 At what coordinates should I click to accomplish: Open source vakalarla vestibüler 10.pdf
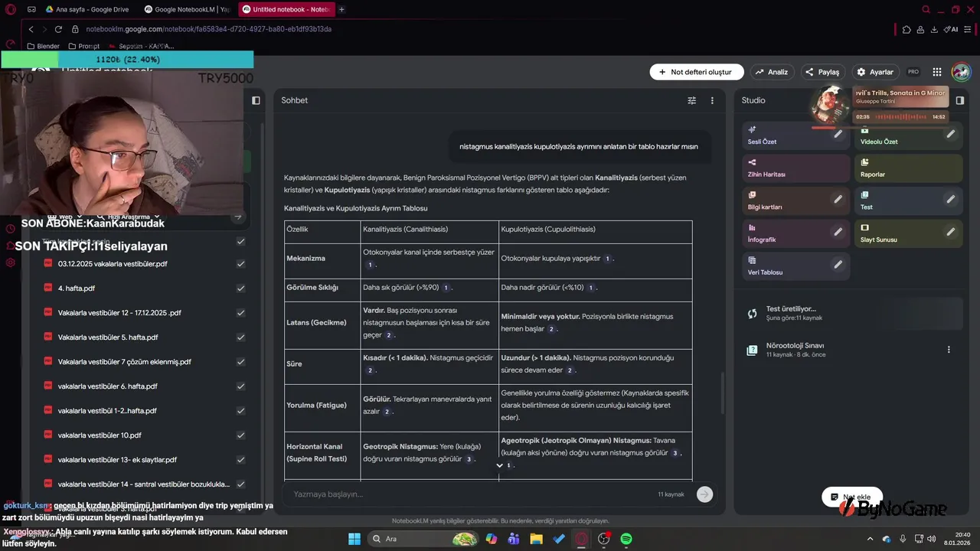point(100,435)
